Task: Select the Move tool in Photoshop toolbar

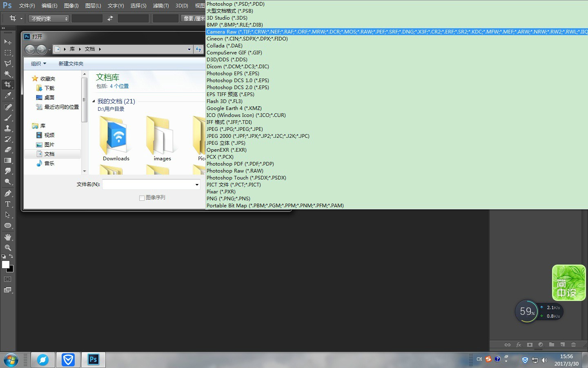Action: click(8, 42)
